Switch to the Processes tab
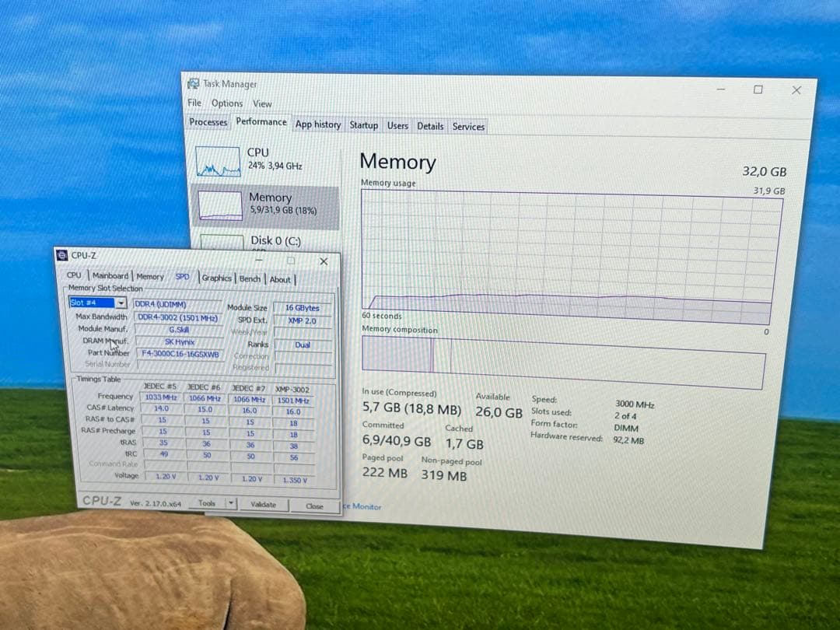Image resolution: width=840 pixels, height=630 pixels. click(x=208, y=122)
